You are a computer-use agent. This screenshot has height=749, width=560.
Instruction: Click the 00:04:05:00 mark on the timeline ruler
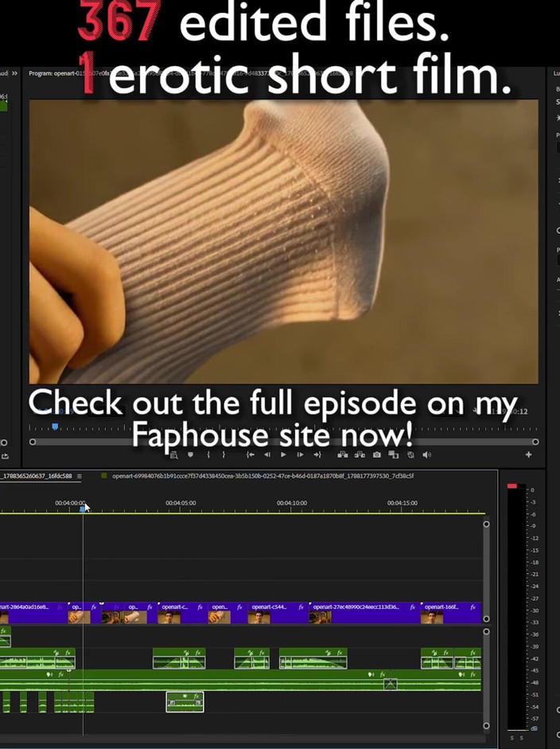[181, 503]
